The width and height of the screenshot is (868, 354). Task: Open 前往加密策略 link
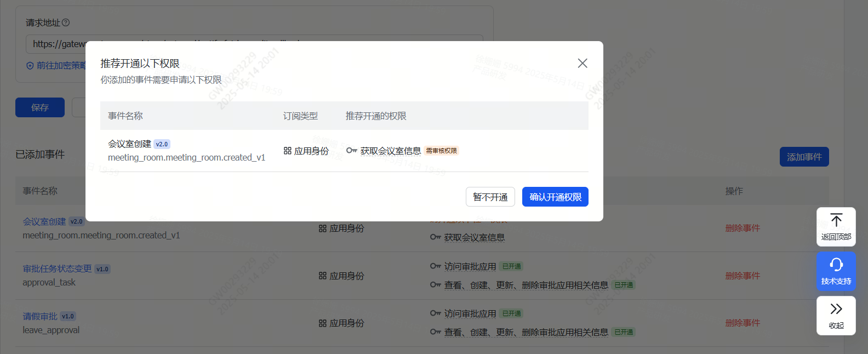pos(56,65)
